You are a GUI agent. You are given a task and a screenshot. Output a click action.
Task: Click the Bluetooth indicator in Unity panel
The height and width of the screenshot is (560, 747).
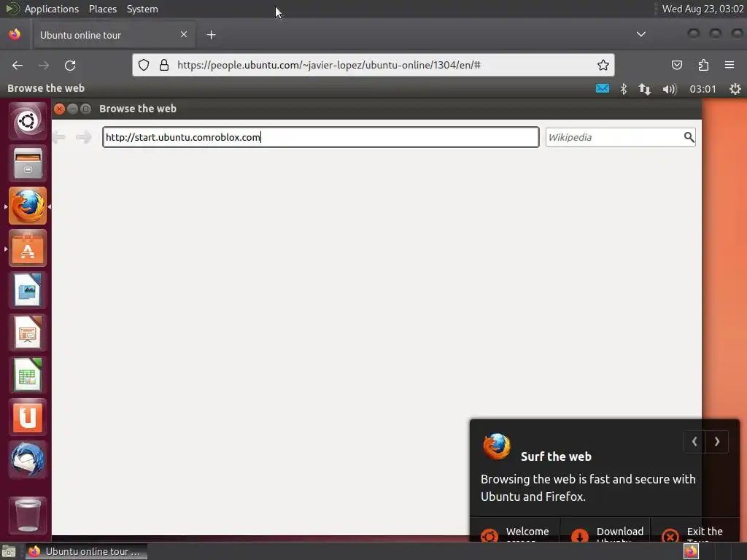tap(623, 88)
